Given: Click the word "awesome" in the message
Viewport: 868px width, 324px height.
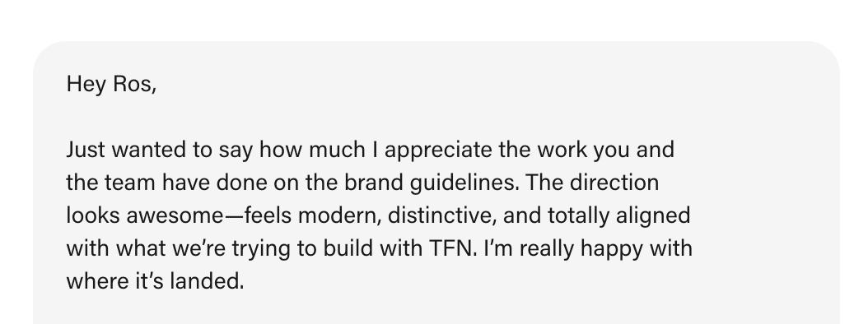Looking at the screenshot, I should [173, 216].
